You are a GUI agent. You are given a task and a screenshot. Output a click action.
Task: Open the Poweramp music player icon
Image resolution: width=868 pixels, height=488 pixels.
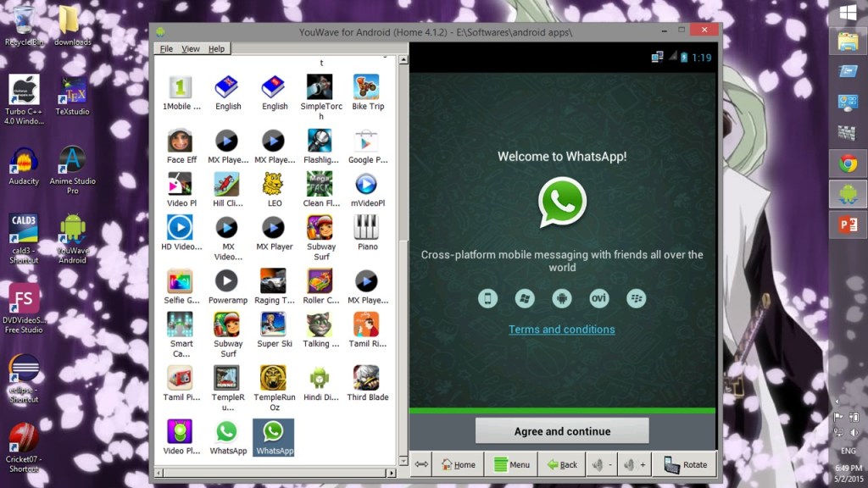click(226, 281)
